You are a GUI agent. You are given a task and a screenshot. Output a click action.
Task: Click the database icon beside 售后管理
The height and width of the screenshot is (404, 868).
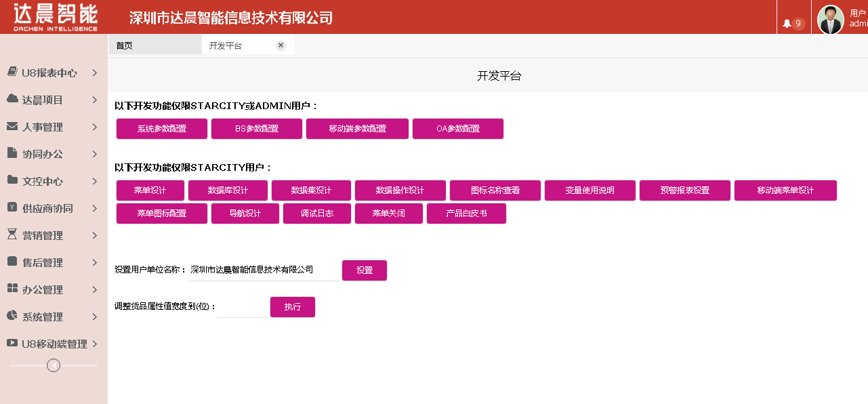(x=12, y=262)
